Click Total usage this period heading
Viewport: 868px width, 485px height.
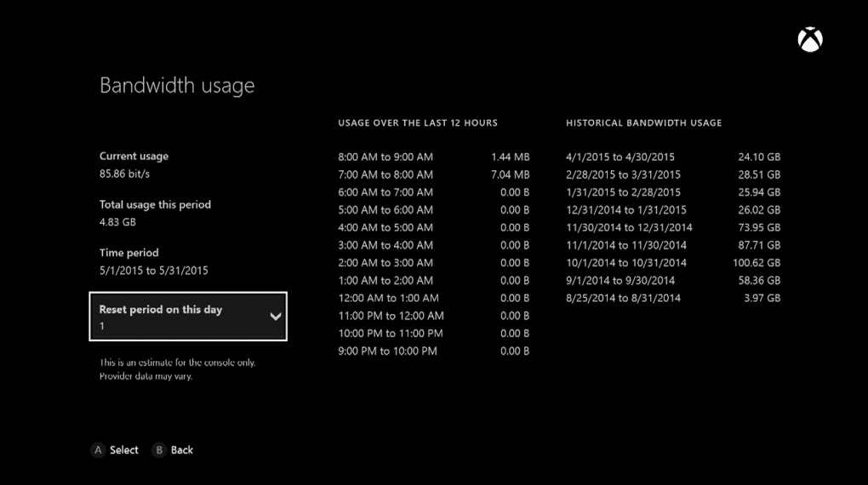pos(155,205)
